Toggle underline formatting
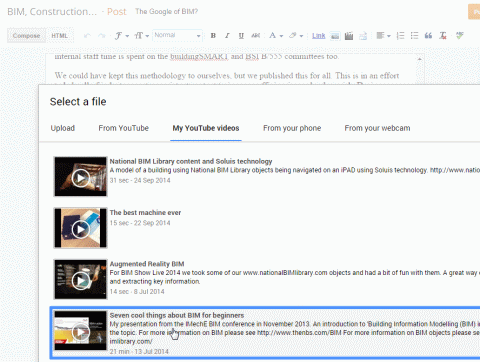 241,36
